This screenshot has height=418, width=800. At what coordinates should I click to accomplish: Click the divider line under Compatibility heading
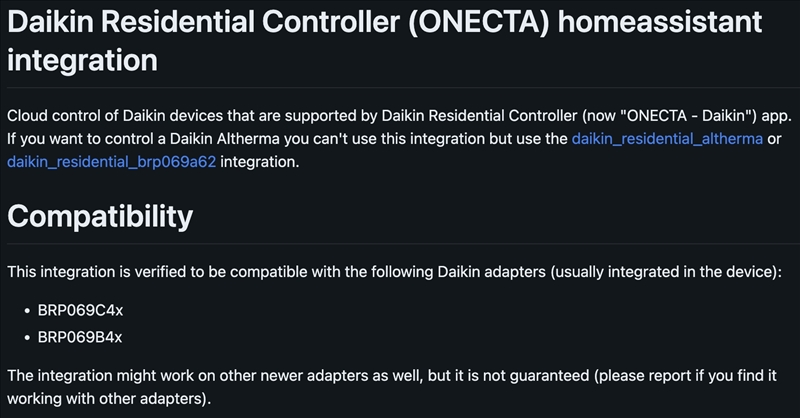tap(400, 242)
